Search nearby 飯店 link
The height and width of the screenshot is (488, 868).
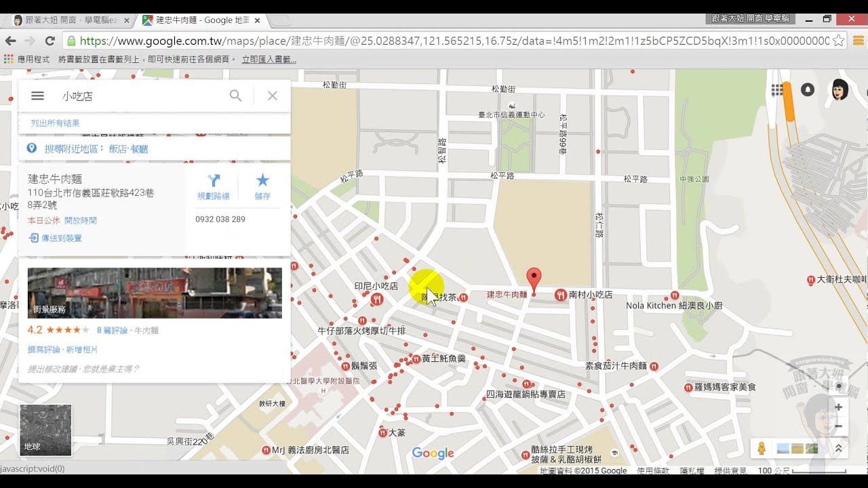pyautogui.click(x=117, y=149)
